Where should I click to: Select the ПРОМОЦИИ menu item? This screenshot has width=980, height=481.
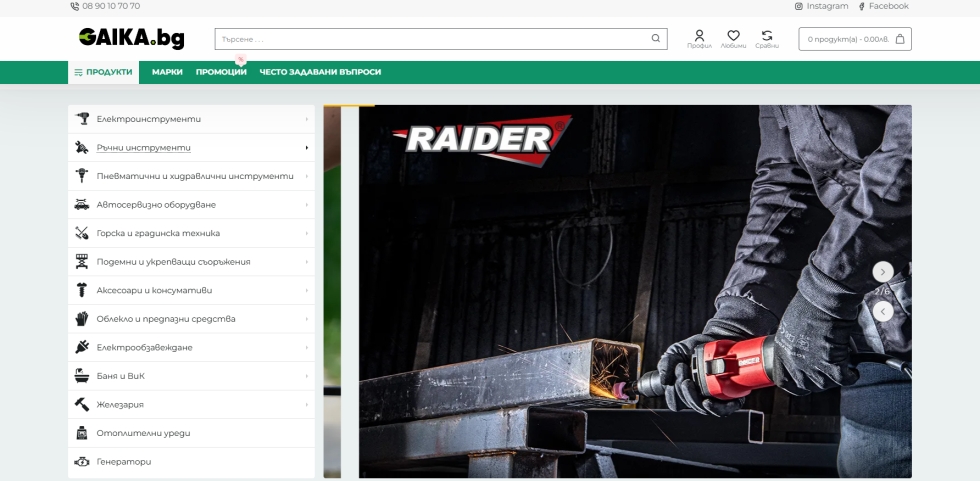pos(221,72)
